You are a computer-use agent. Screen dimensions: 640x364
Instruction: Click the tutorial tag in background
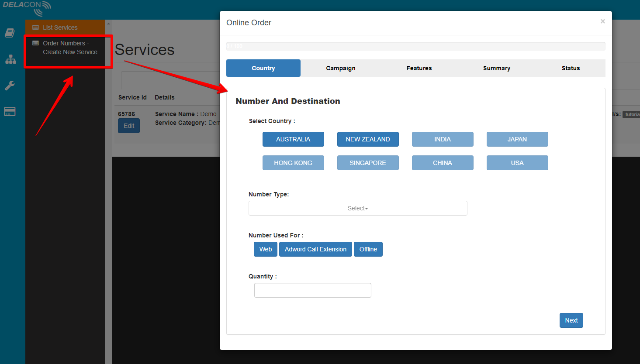(632, 114)
